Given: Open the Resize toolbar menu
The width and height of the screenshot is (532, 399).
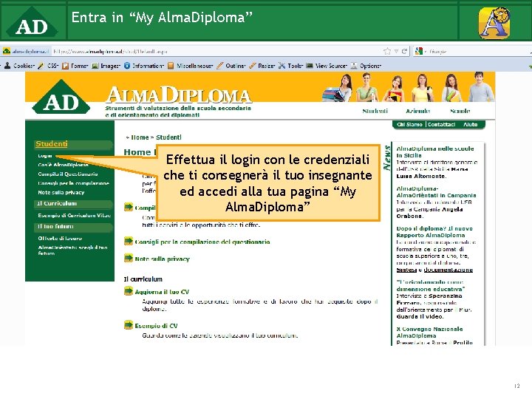Looking at the screenshot, I should [x=262, y=66].
